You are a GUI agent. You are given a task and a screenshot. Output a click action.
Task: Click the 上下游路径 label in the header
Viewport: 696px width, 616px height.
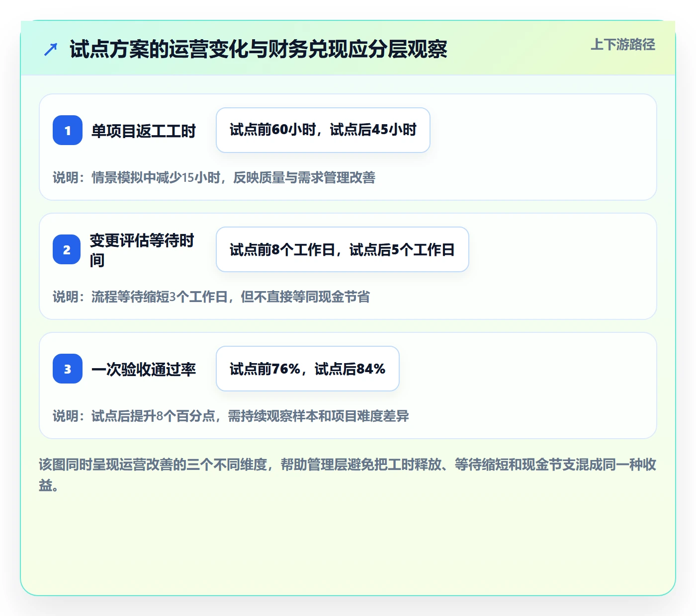coord(623,45)
